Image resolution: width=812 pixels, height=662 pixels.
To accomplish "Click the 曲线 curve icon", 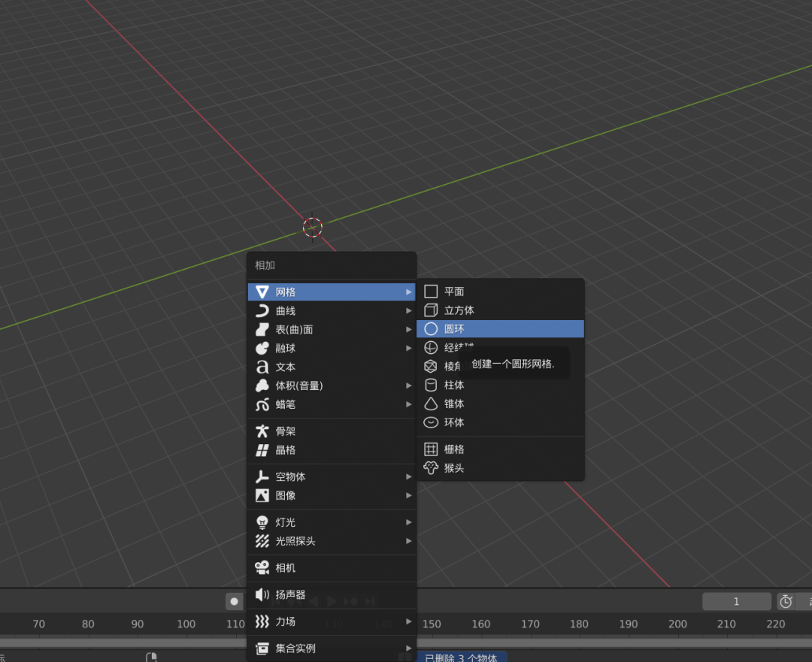I will pyautogui.click(x=262, y=310).
